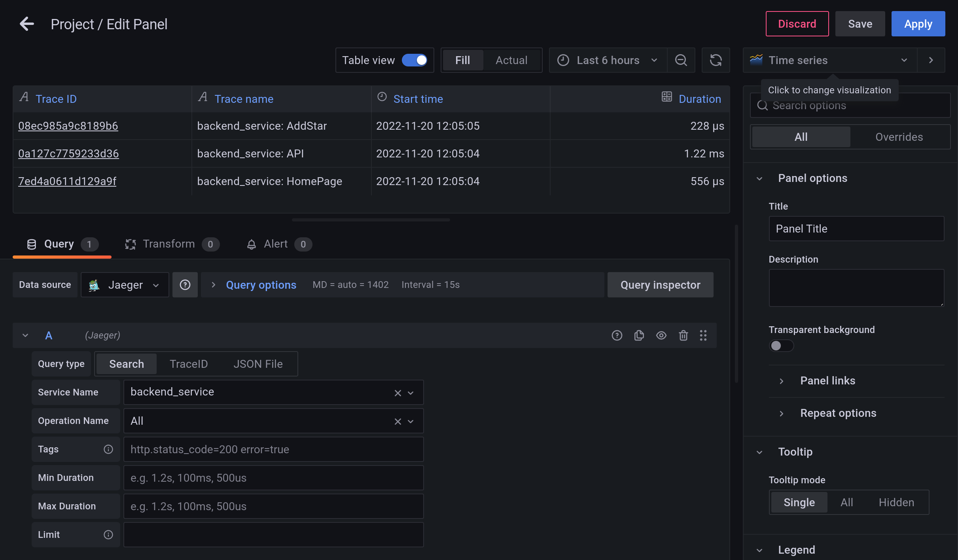Viewport: 958px width, 560px height.
Task: Click the zoom out time range icon
Action: (x=681, y=60)
